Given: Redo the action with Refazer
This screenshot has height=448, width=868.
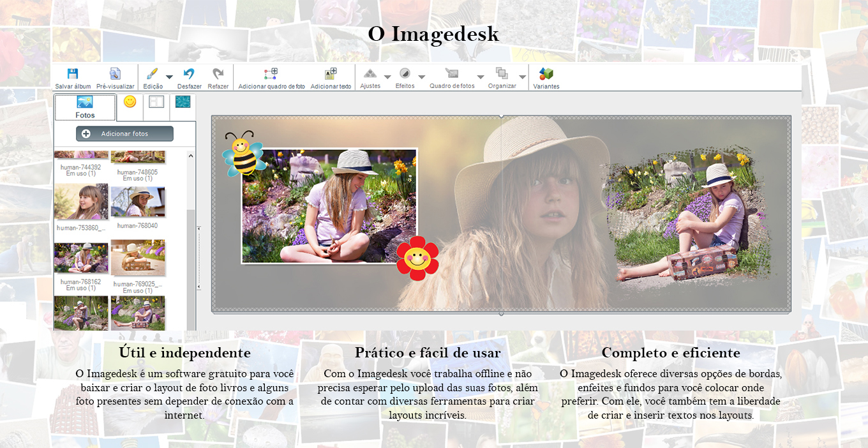Looking at the screenshot, I should click(218, 78).
